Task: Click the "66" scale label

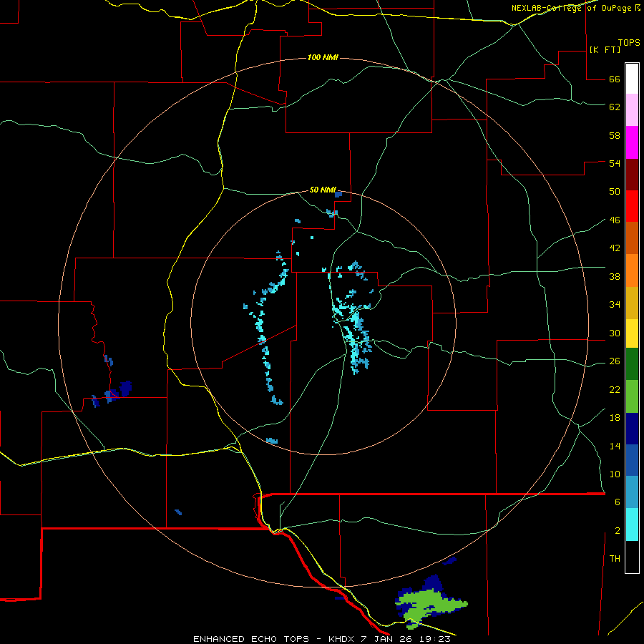Action: 615,79
